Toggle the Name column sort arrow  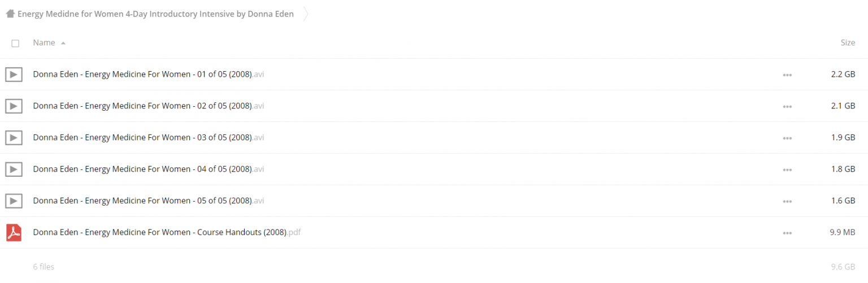click(63, 43)
